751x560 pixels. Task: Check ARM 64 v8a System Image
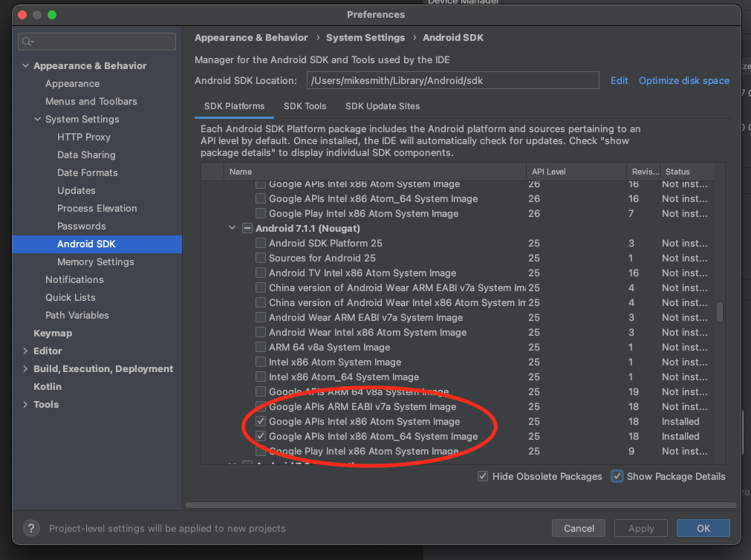[261, 348]
